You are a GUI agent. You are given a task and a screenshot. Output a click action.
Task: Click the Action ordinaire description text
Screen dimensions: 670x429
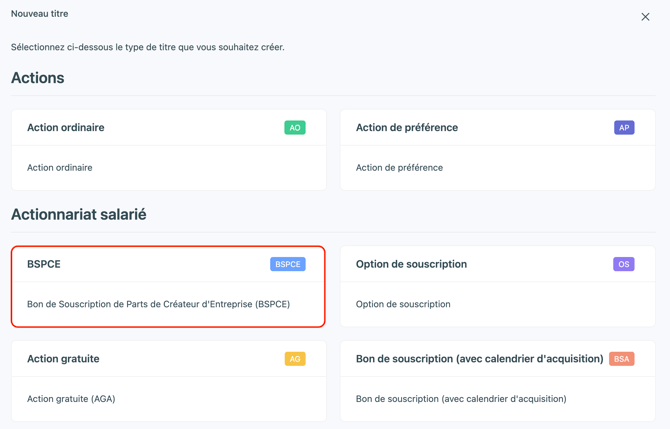60,167
